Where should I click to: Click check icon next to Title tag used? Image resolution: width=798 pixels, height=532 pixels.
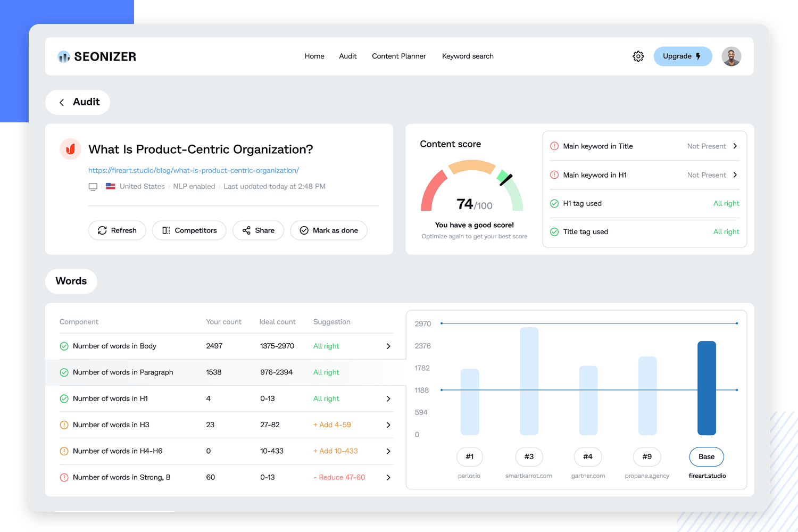[554, 232]
